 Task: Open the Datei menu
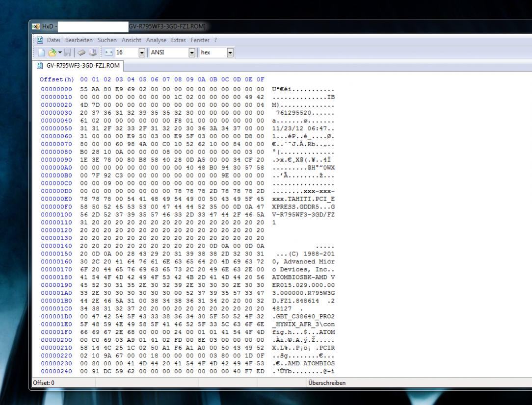coord(53,40)
